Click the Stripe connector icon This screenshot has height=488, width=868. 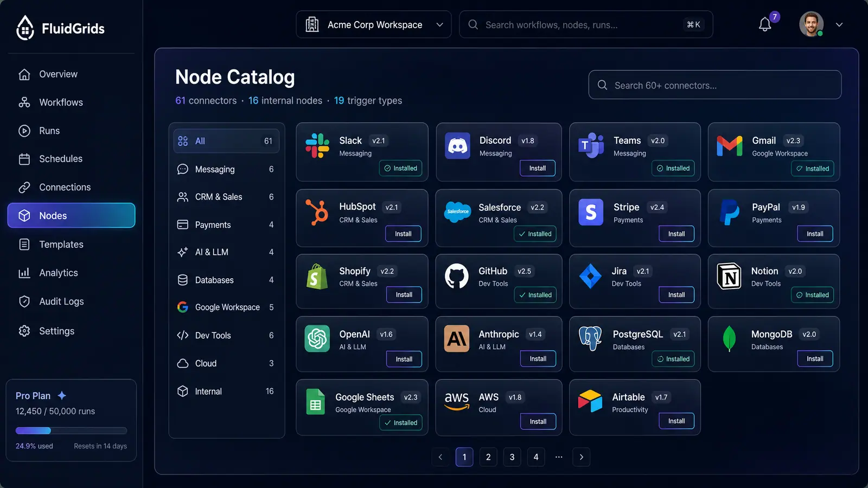pyautogui.click(x=591, y=212)
